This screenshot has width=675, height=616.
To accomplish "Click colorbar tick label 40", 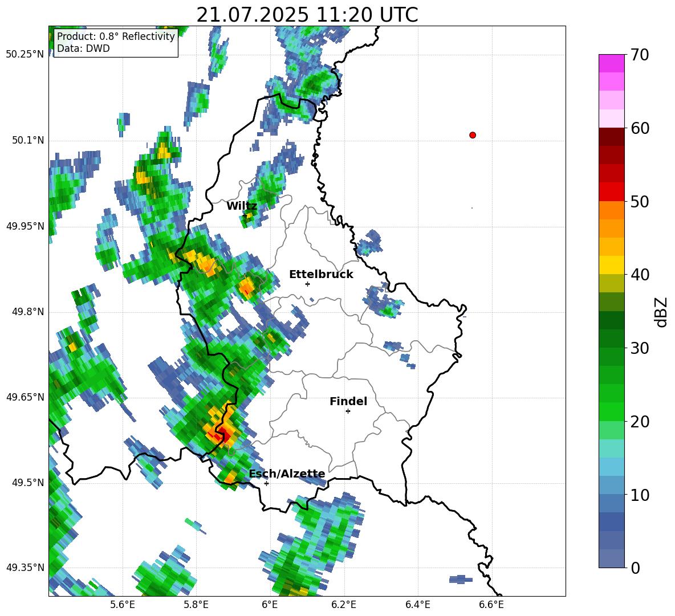I will 640,275.
